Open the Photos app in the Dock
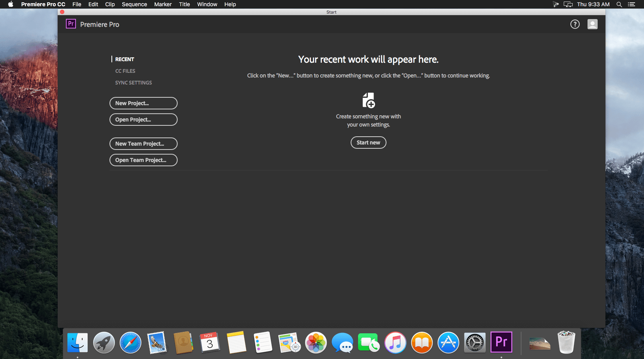The image size is (644, 359). click(x=316, y=343)
